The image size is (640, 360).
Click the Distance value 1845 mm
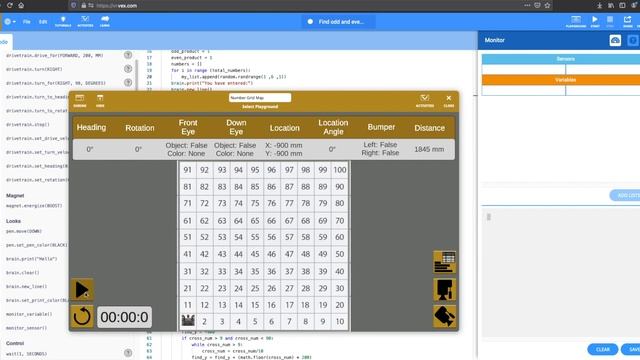[429, 149]
